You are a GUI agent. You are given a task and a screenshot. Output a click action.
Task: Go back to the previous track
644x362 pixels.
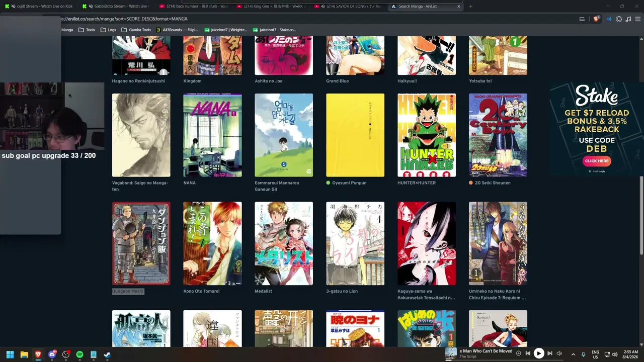pos(528,353)
